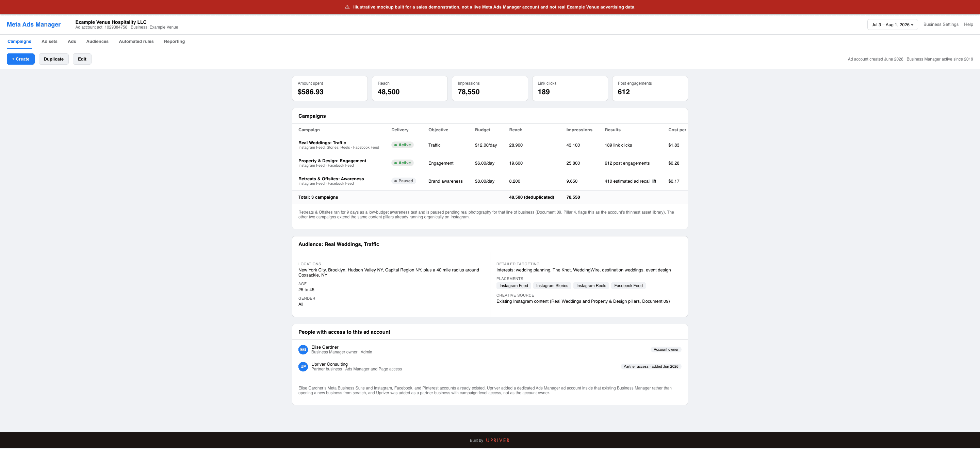This screenshot has width=980, height=449.
Task: Click the $1.83 cost per value
Action: (x=674, y=145)
